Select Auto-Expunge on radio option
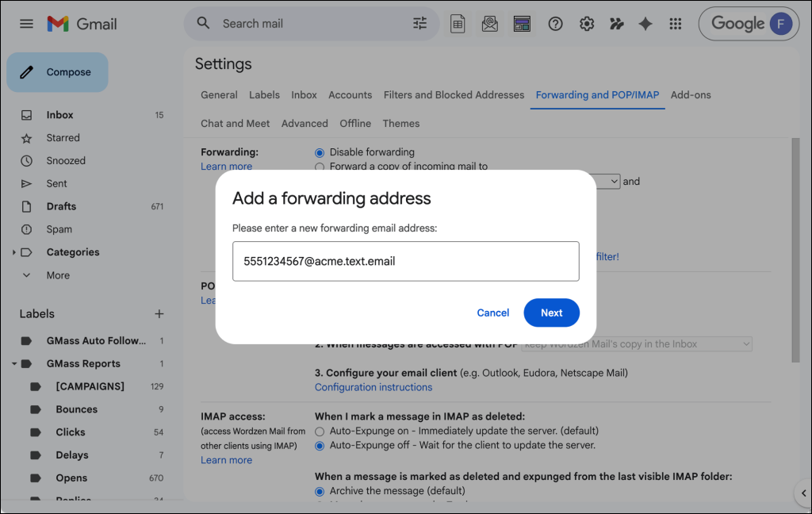812x514 pixels. (320, 431)
